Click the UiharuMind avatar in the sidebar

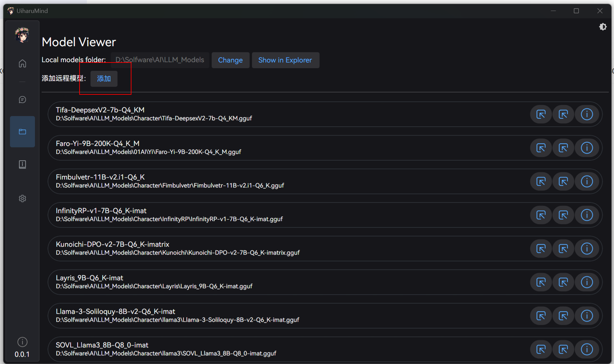coord(22,35)
